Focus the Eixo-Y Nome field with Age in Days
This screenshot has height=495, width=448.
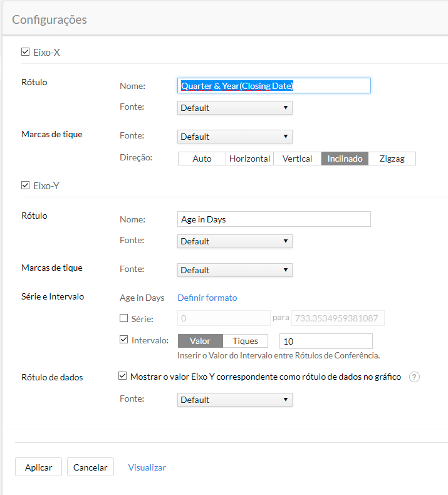coord(274,219)
